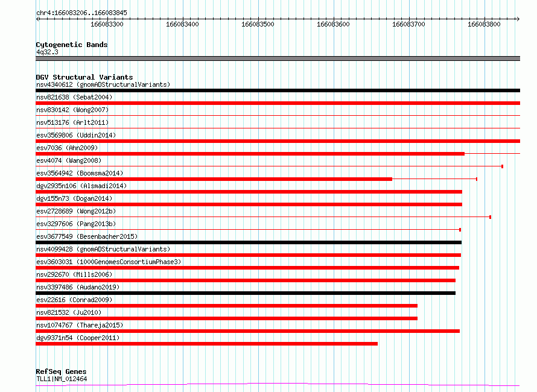
Task: Open variant dgv2935n106 (Alsmadi2014) label
Action: coord(81,186)
